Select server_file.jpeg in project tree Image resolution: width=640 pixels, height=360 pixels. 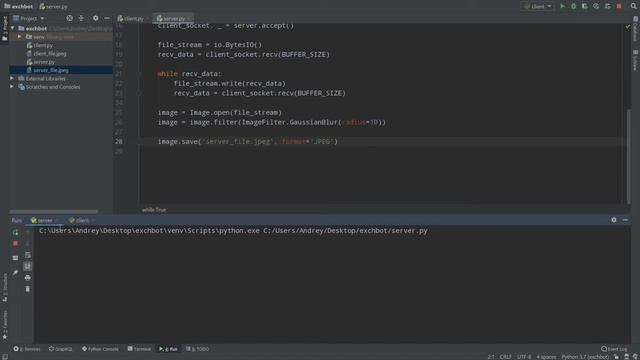(x=48, y=70)
